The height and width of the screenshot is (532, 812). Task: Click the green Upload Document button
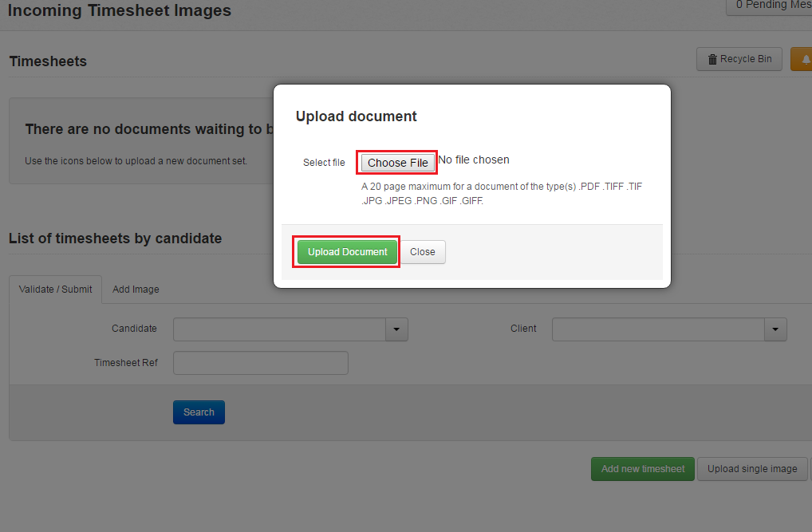(347, 252)
